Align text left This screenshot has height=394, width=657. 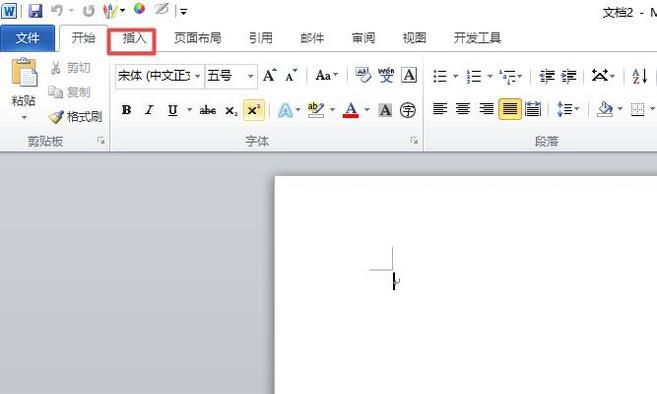click(x=440, y=109)
